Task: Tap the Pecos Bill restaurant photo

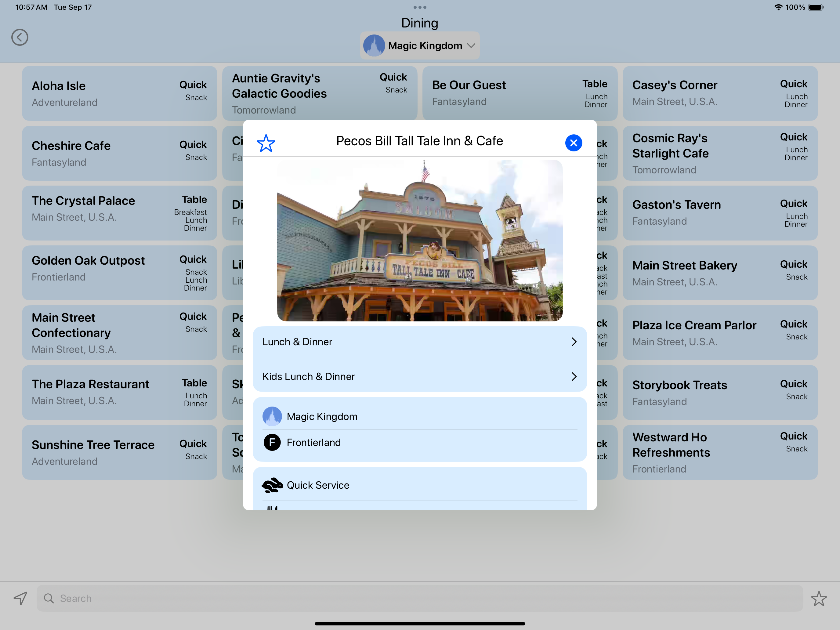Action: pos(420,241)
